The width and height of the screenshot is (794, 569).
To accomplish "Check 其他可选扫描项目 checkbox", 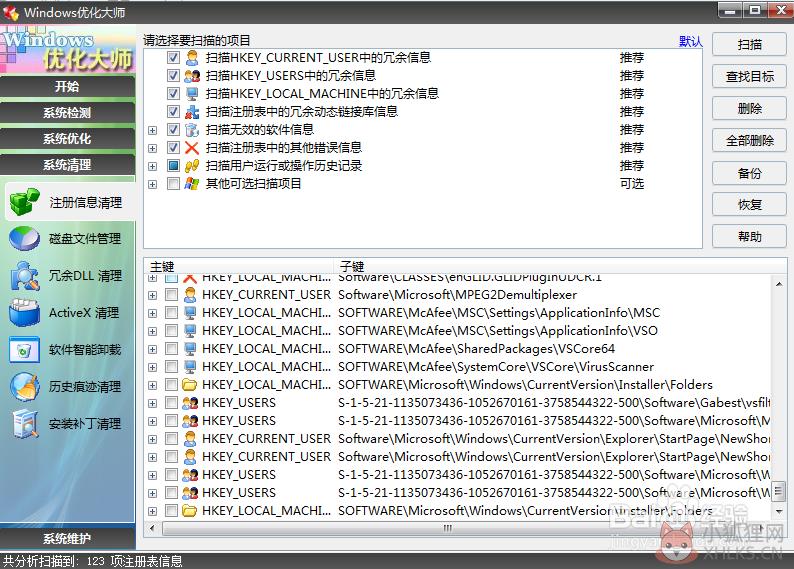I will point(173,184).
